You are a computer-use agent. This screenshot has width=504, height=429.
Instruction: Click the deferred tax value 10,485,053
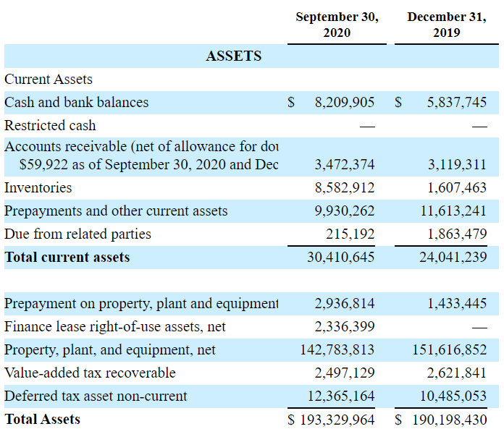pyautogui.click(x=453, y=396)
